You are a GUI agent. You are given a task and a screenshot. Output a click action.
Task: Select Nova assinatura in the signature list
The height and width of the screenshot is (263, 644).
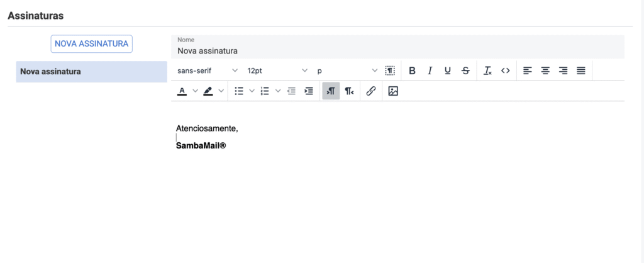tap(91, 72)
